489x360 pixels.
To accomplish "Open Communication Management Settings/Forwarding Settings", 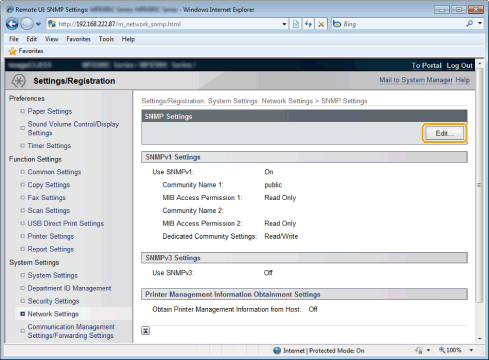I will pyautogui.click(x=71, y=331).
